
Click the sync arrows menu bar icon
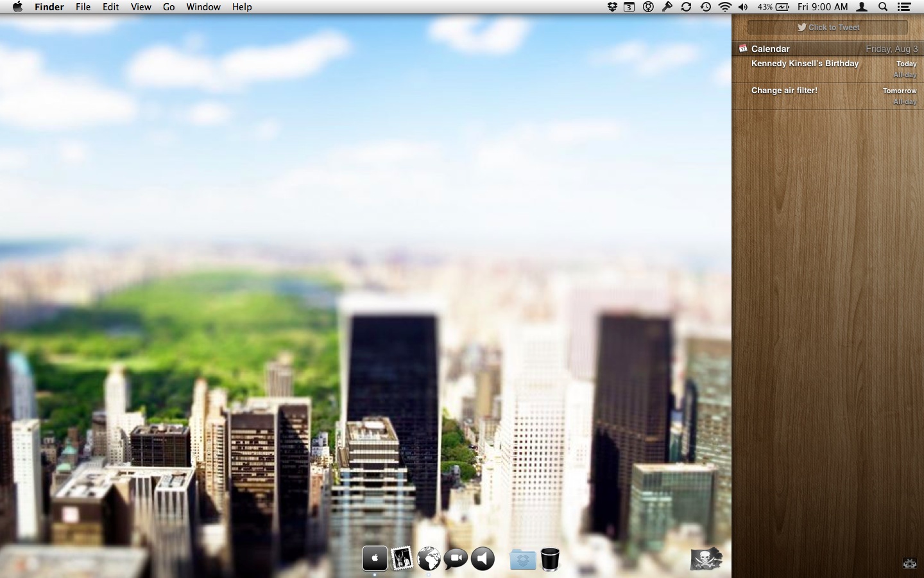point(686,7)
